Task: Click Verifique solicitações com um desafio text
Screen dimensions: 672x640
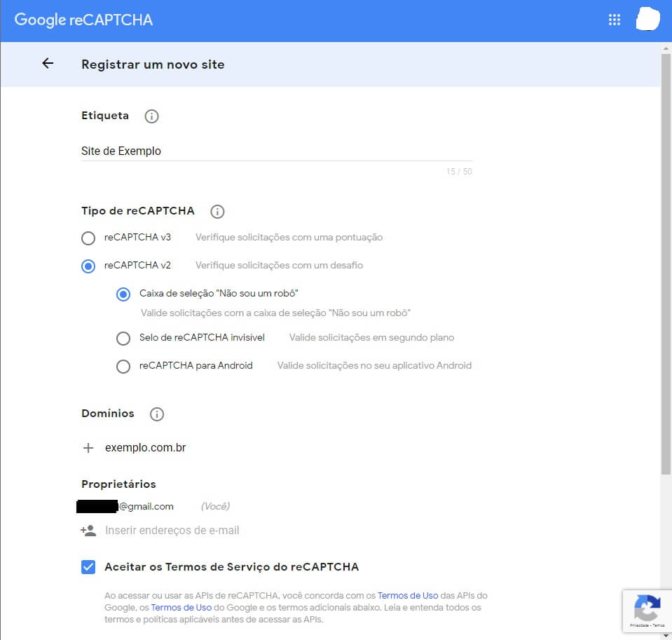Action: pos(279,266)
